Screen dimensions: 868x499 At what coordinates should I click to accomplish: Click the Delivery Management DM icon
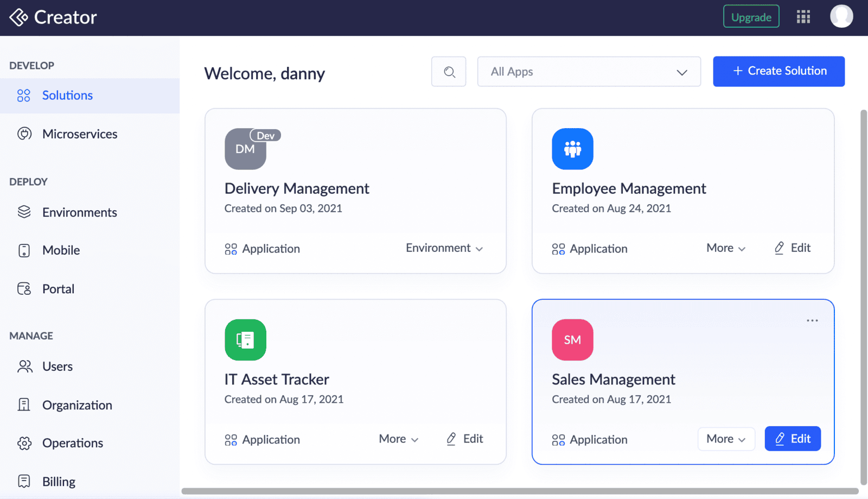245,149
